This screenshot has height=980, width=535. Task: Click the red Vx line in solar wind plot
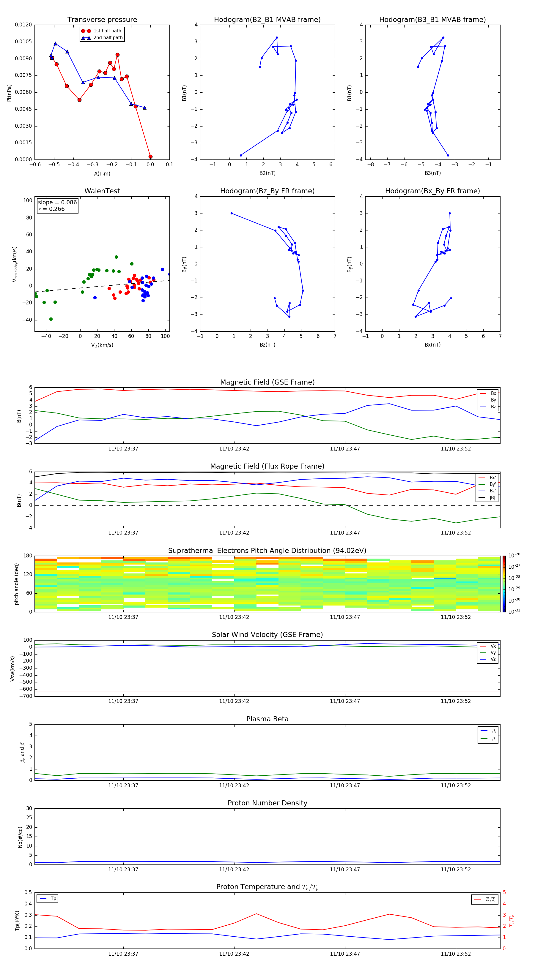coord(267,691)
